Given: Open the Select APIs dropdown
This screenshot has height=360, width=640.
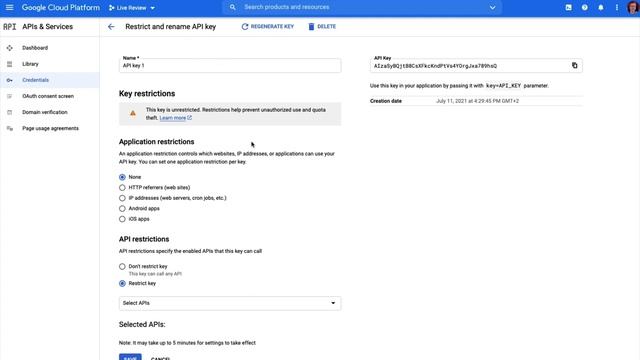Looking at the screenshot, I should (x=230, y=303).
